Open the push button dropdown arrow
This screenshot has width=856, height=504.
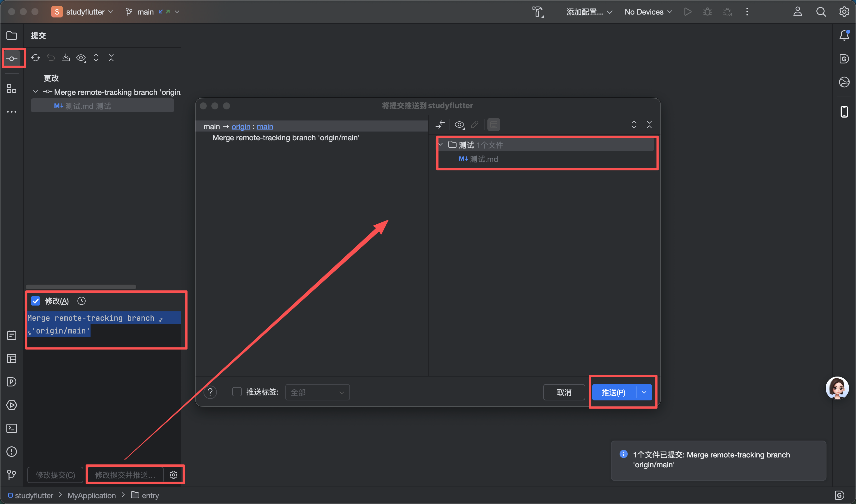(x=644, y=392)
